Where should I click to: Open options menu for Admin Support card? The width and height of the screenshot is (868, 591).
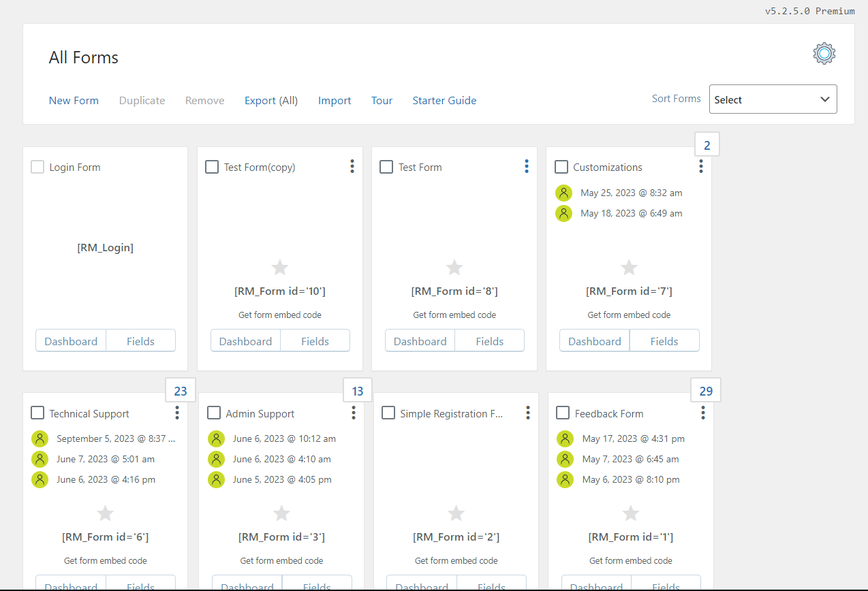click(354, 413)
